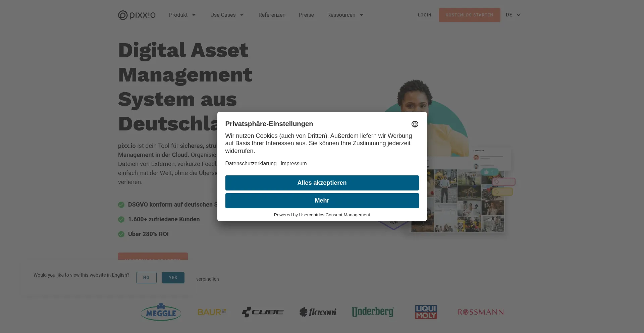Click the Liqui Moly logo

click(426, 312)
